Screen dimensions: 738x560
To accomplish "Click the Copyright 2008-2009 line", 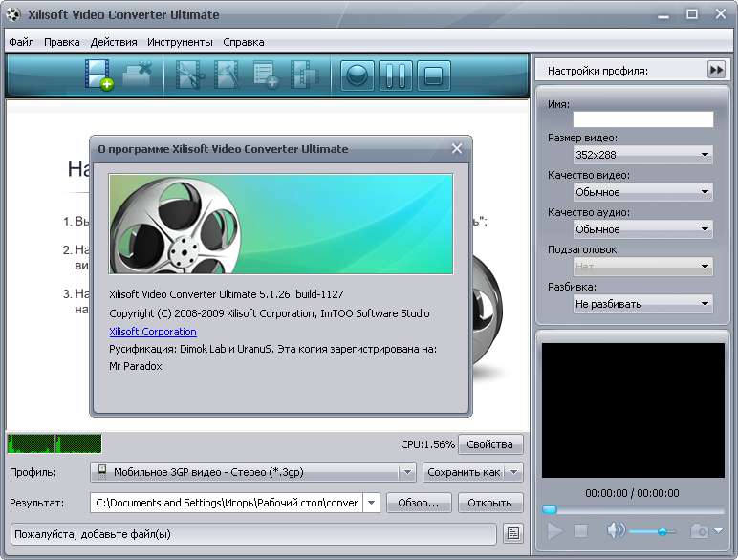I will pos(270,313).
